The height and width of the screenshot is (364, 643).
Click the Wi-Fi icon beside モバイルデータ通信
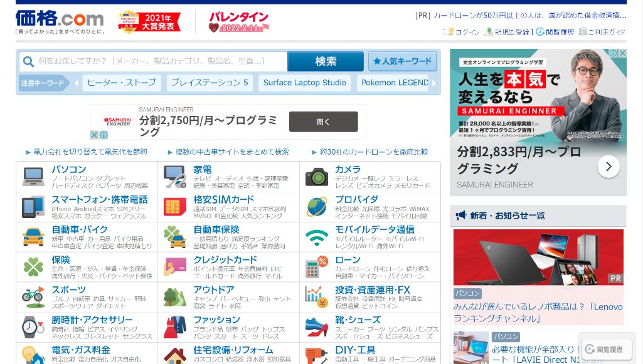[317, 237]
